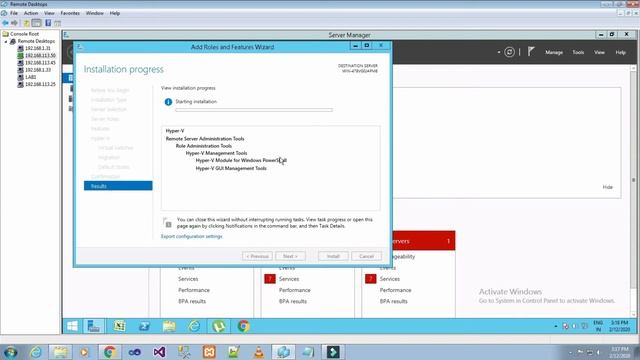The image size is (640, 360).
Task: Click Remote Server Administration Tools entry
Action: tap(205, 139)
